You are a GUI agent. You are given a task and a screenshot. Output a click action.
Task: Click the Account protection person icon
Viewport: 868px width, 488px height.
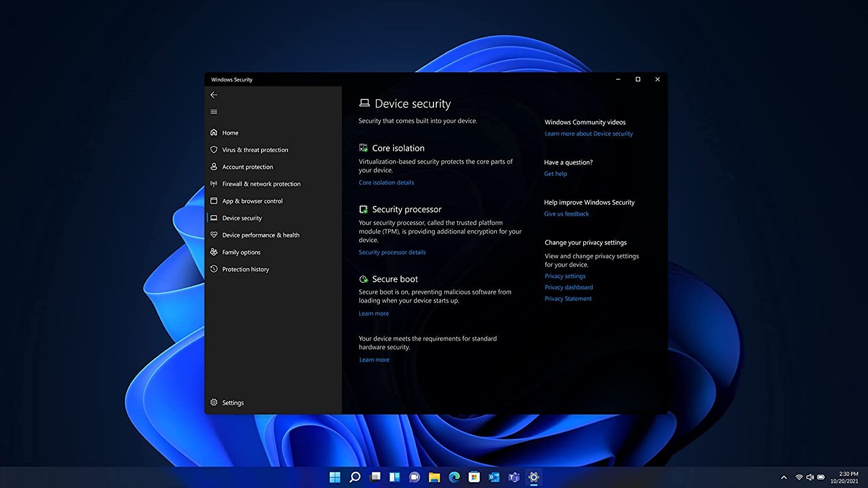click(214, 167)
